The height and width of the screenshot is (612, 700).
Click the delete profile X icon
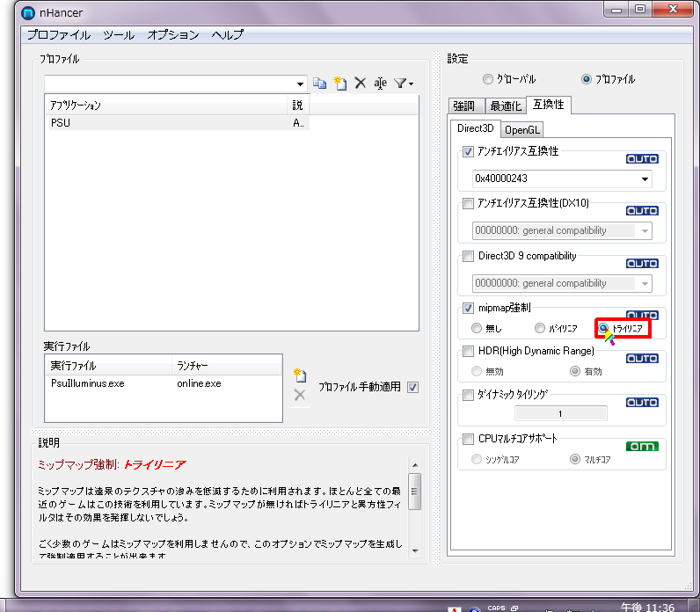pos(361,83)
